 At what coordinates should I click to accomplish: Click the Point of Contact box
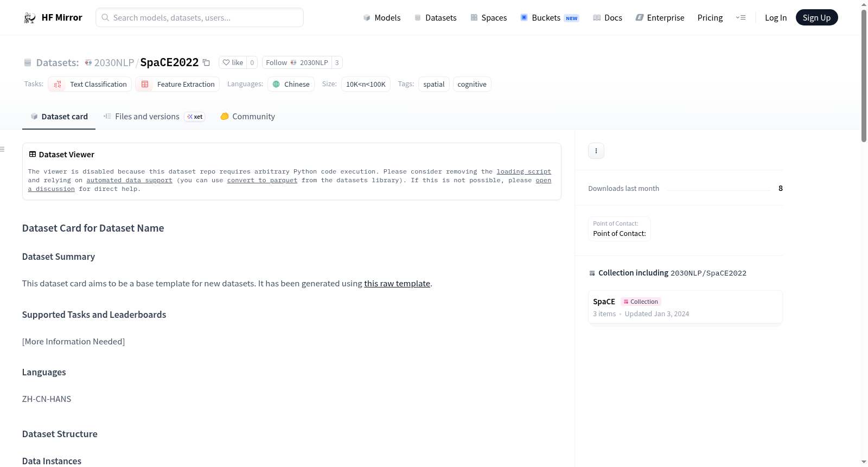[620, 229]
